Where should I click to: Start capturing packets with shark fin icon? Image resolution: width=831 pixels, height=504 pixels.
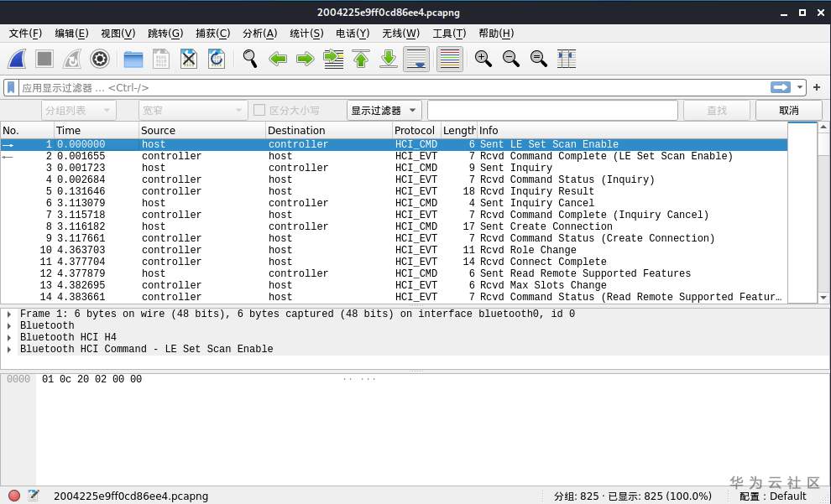(17, 59)
